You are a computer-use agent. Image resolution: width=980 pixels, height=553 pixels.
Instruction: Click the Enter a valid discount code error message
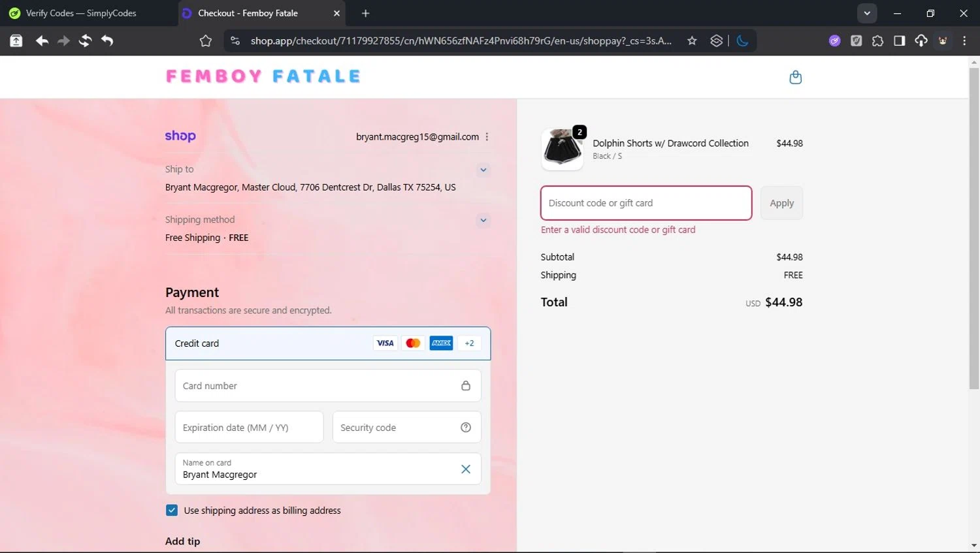pyautogui.click(x=618, y=230)
